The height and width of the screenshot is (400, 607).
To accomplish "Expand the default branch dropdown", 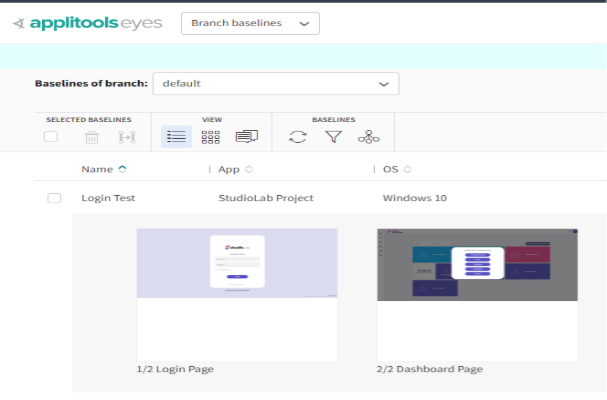I will (x=276, y=84).
